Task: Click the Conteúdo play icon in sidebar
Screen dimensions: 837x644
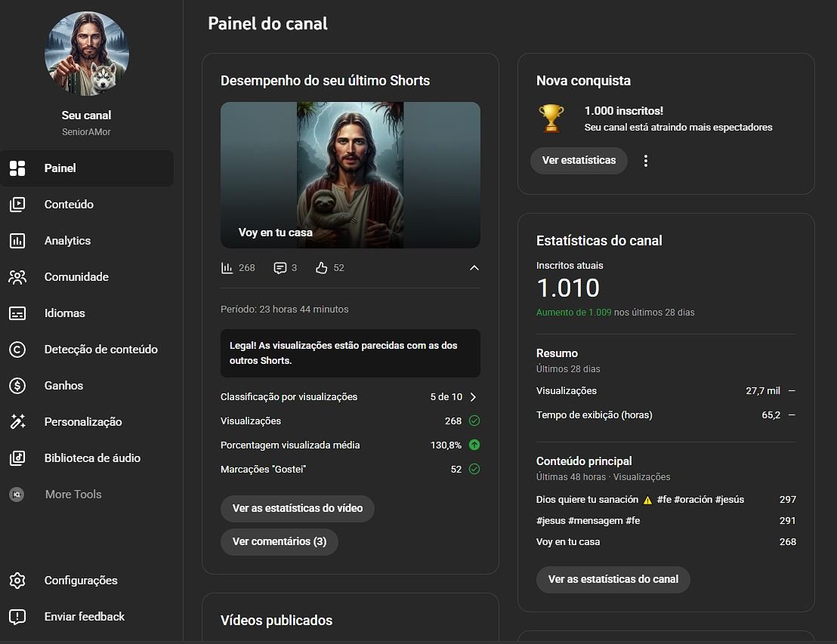Action: 17,205
